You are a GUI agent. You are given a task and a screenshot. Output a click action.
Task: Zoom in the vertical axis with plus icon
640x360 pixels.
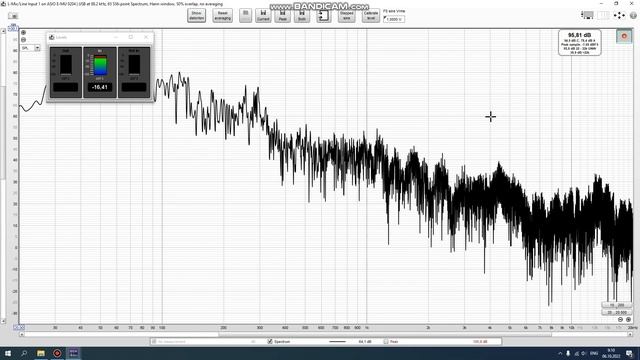click(23, 33)
